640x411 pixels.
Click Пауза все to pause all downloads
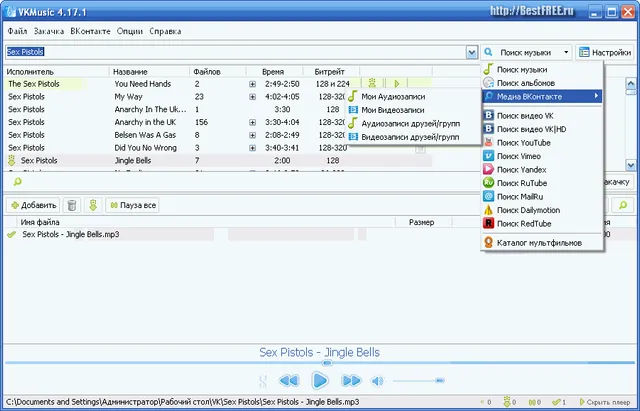(x=132, y=205)
